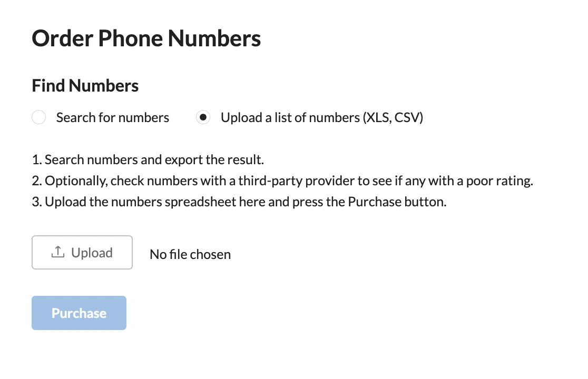
Task: Select the 'Search for numbers' radio button
Action: point(38,117)
